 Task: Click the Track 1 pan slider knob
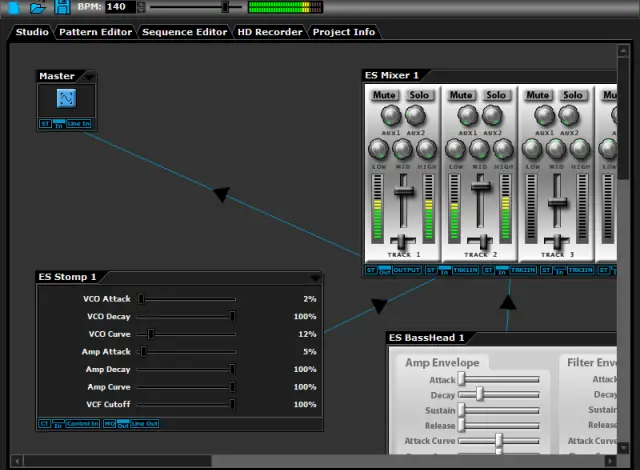(x=403, y=241)
